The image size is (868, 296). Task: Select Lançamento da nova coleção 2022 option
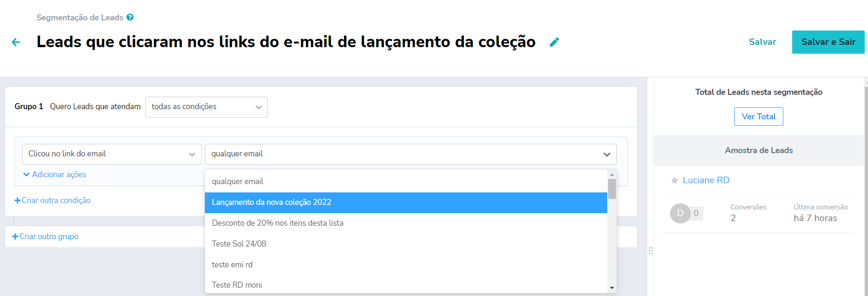tap(271, 202)
